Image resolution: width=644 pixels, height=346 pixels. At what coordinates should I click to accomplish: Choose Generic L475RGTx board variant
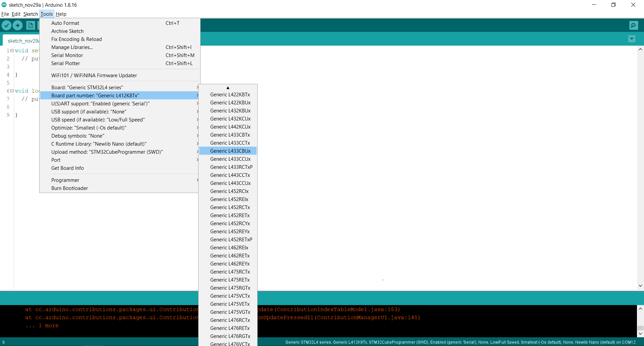(230, 288)
